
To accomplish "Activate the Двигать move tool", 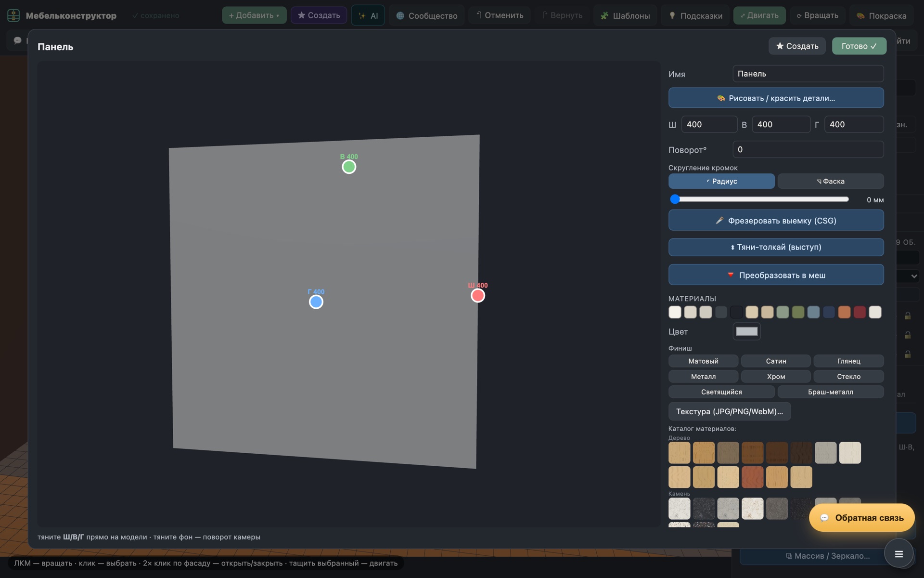I will (759, 15).
